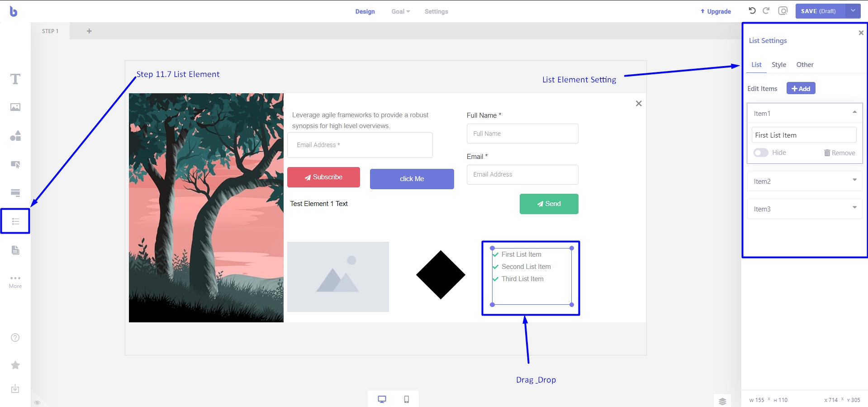Screen dimensions: 868x407
Task: Click the Email Address * input on left
Action: point(360,145)
